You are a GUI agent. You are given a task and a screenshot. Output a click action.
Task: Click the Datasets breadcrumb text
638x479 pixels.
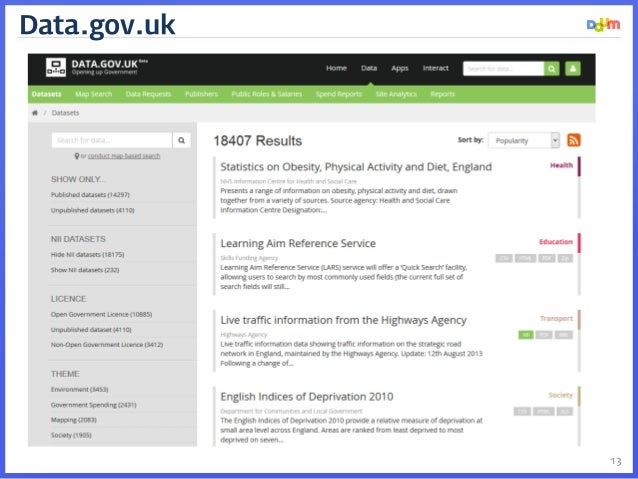pos(65,113)
